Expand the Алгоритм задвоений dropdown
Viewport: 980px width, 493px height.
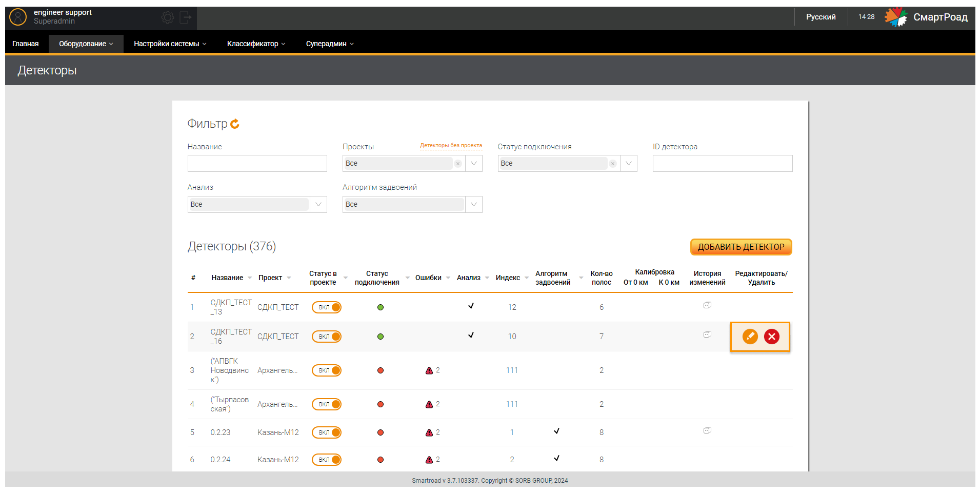[x=474, y=204]
